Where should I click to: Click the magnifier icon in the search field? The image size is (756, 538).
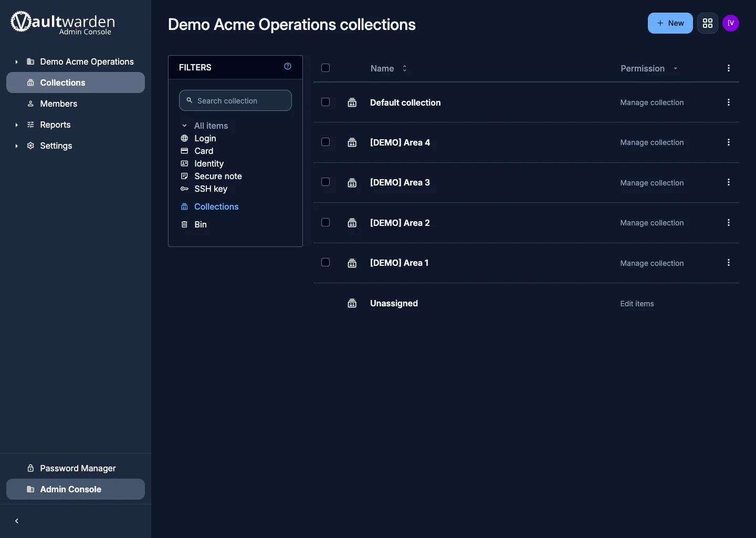tap(190, 100)
